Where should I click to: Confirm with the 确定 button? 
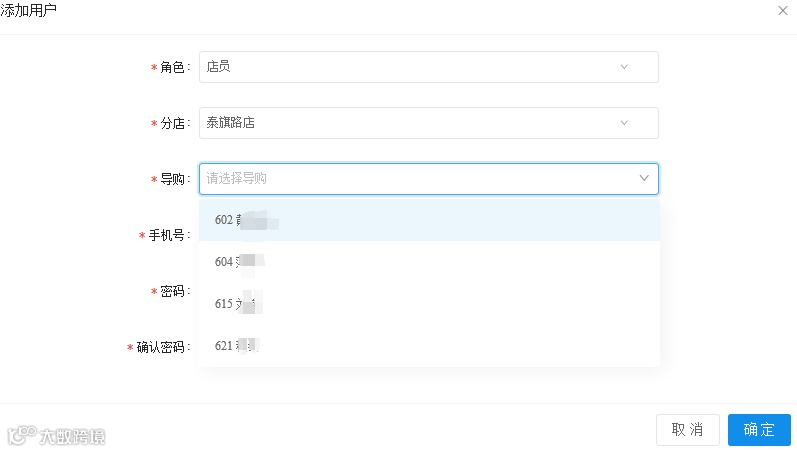(759, 430)
